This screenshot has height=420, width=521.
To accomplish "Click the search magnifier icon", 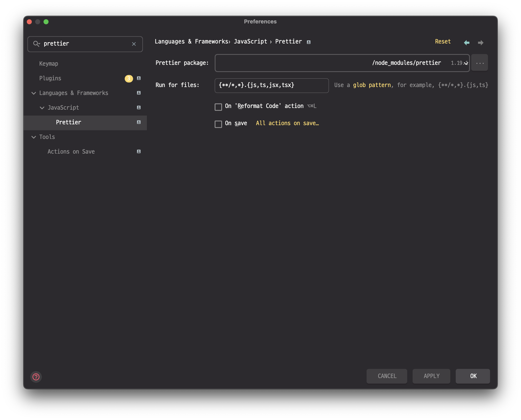I will [36, 44].
